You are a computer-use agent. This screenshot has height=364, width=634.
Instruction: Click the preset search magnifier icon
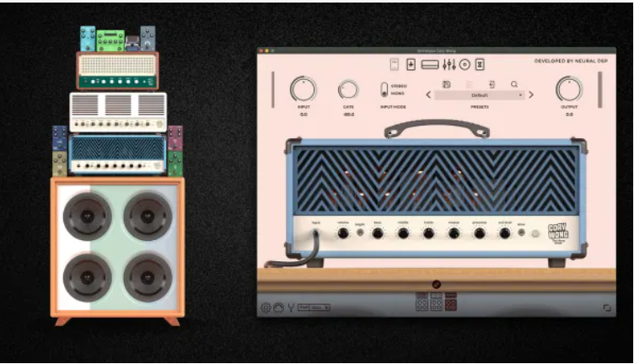click(x=514, y=84)
